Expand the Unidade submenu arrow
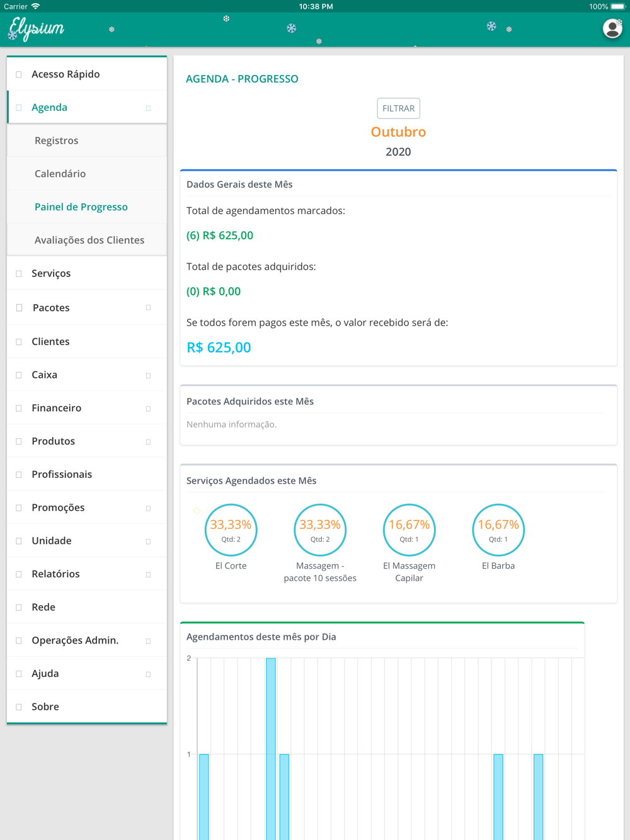The width and height of the screenshot is (630, 840). (x=149, y=542)
